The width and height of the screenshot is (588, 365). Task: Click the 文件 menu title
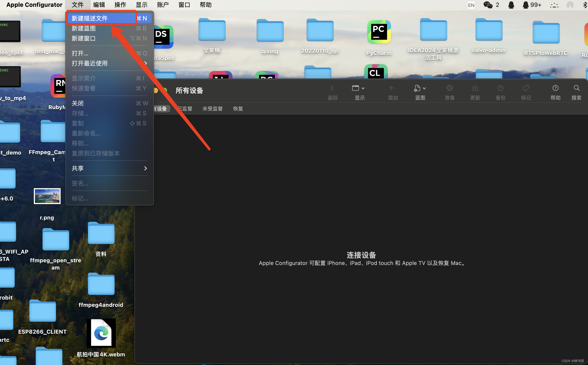(78, 5)
